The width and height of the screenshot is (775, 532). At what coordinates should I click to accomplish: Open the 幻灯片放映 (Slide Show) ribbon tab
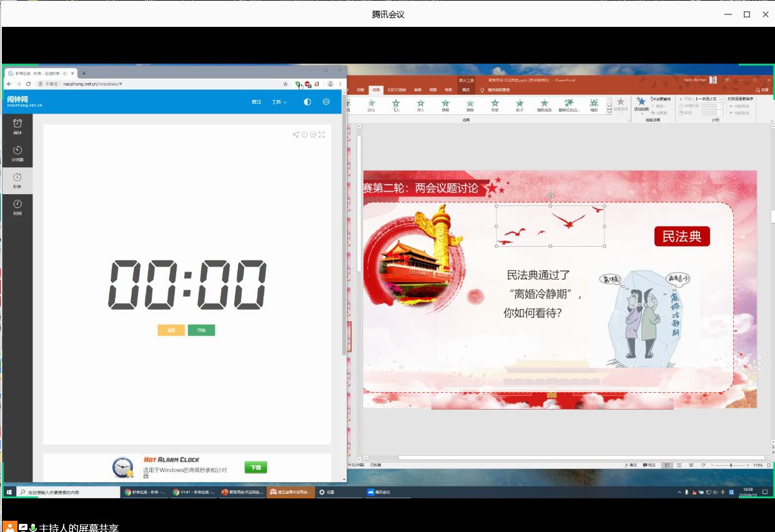(395, 90)
